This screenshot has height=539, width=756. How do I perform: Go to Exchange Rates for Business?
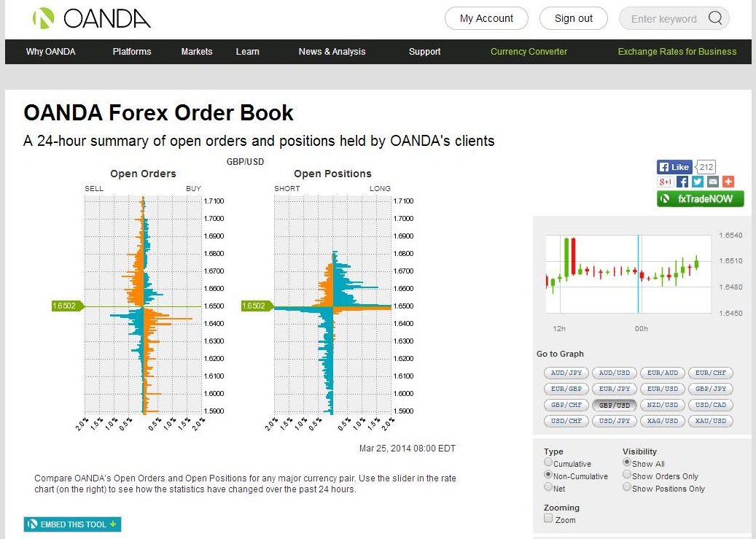(677, 52)
